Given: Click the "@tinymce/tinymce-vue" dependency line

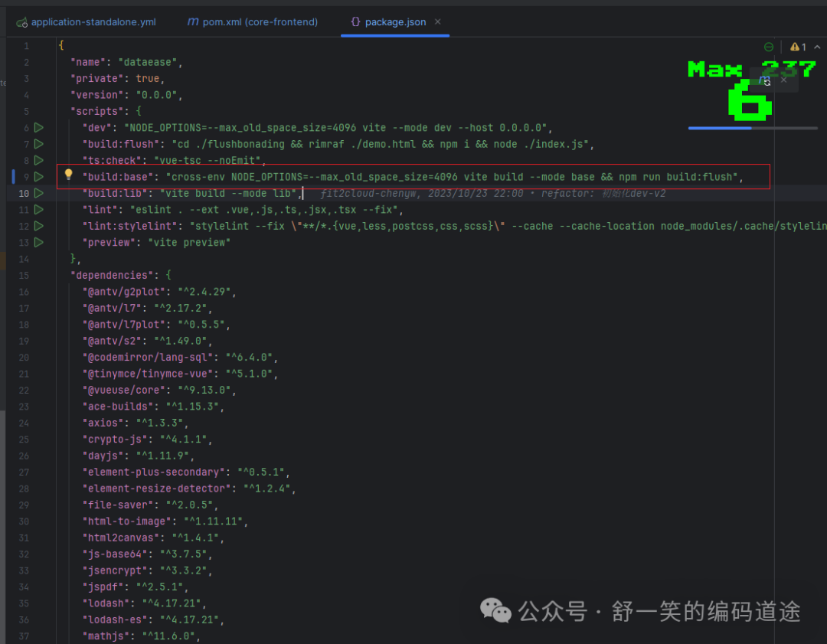Looking at the screenshot, I should pyautogui.click(x=180, y=374).
